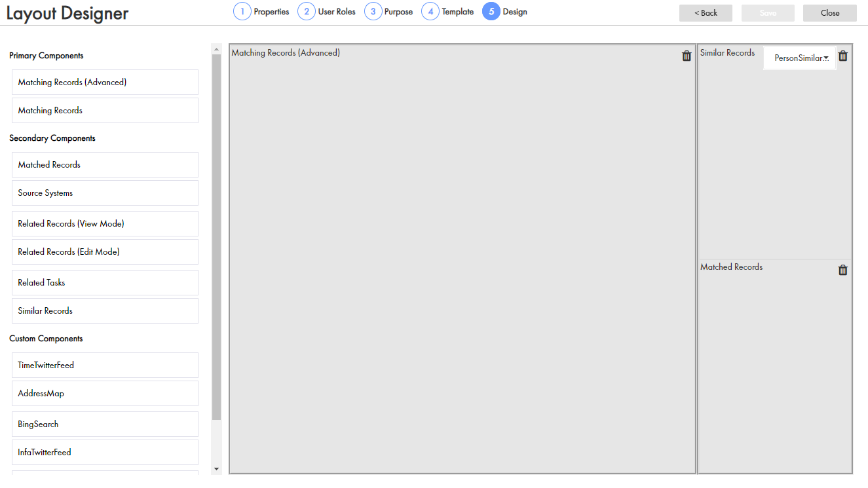Click the Matched Records canvas panel title
Viewport: 868px width, 488px height.
point(731,267)
